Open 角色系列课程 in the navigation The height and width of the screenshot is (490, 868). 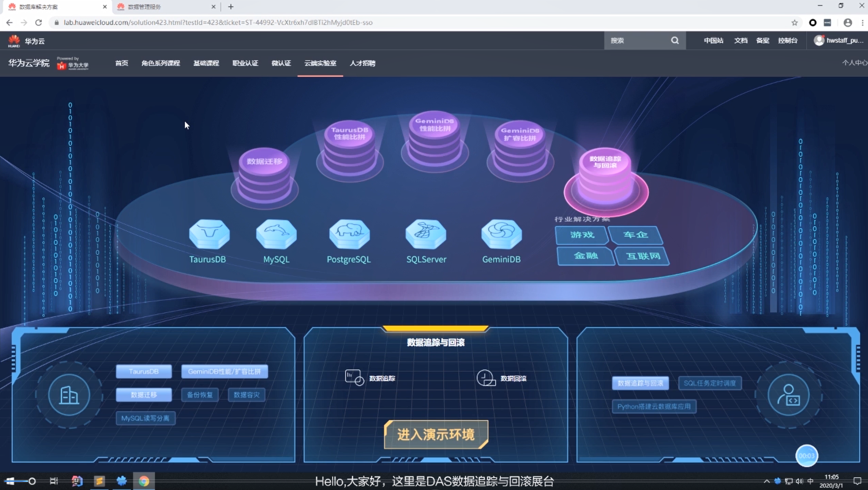coord(161,63)
